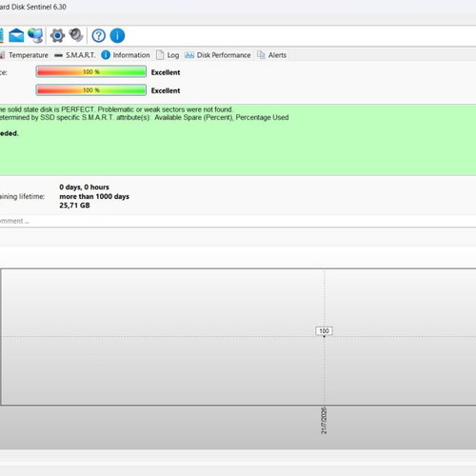Click the speaker sound alert icon
The image size is (476, 476).
(x=76, y=35)
